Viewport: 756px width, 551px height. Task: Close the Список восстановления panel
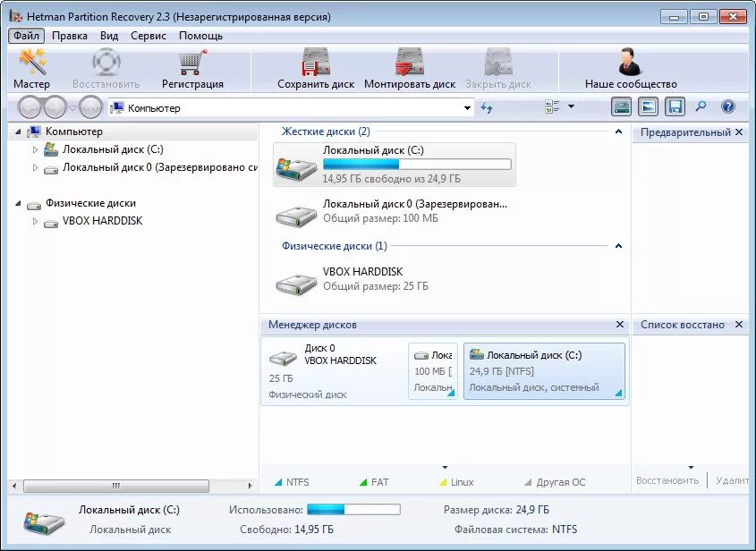[739, 325]
